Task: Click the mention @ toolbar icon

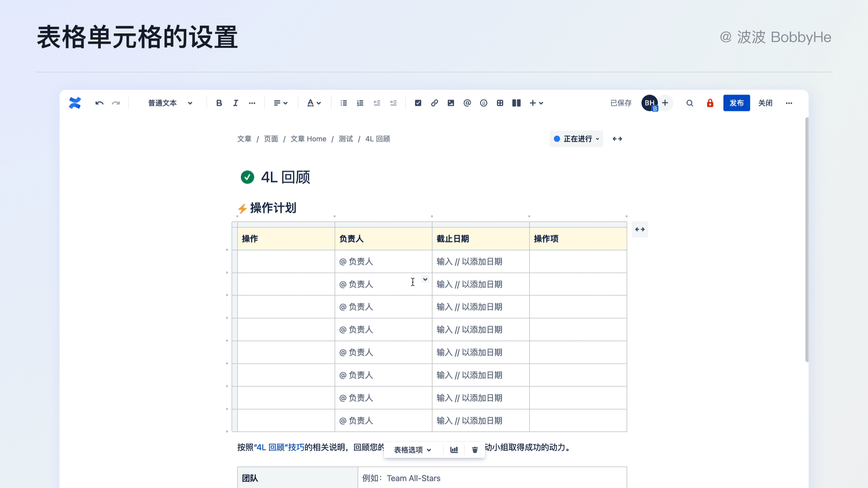Action: (x=467, y=103)
